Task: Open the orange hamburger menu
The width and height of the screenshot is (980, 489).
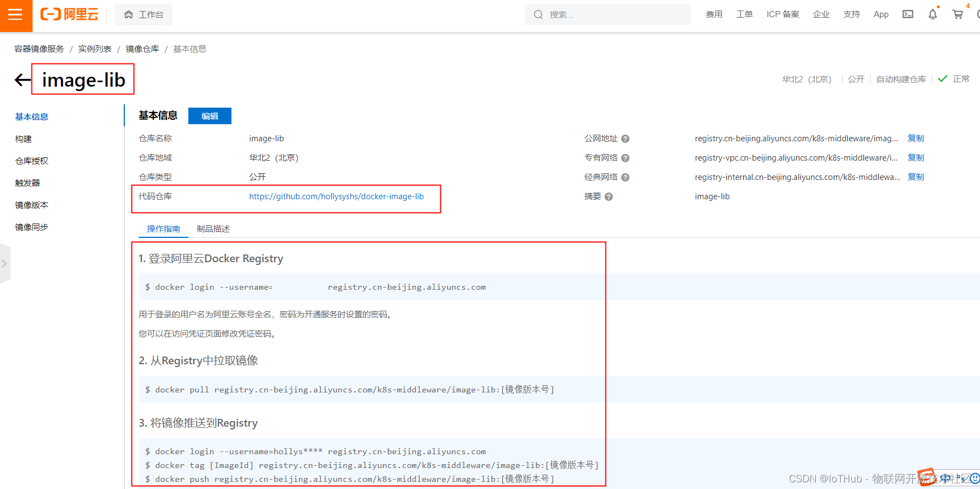Action: coord(16,15)
